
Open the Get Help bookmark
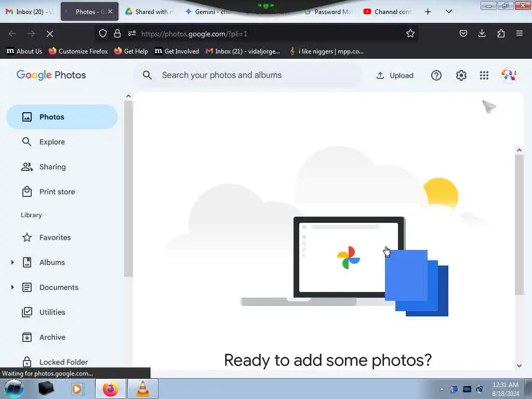click(x=131, y=51)
